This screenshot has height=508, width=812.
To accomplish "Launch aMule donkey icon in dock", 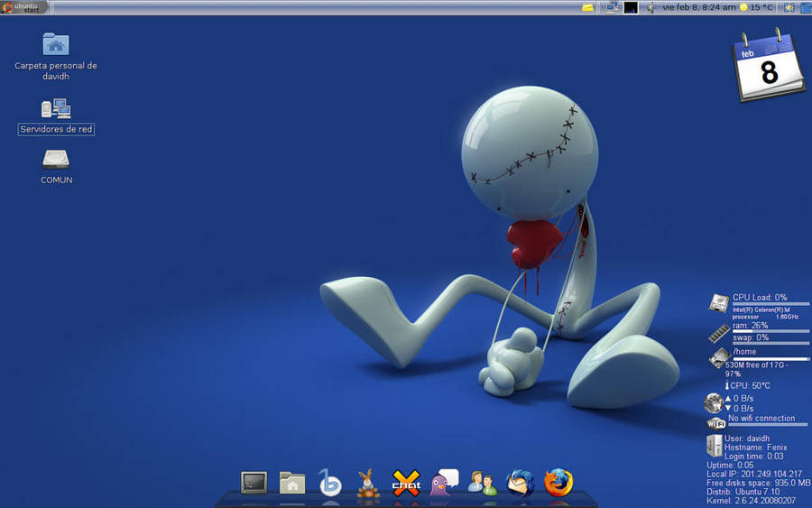I will [x=368, y=483].
